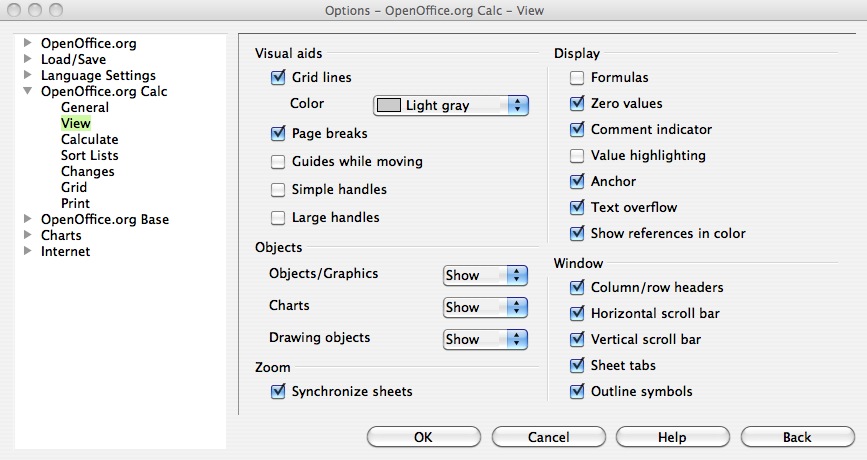Enable Large handles checkbox
The height and width of the screenshot is (460, 867).
coord(278,218)
